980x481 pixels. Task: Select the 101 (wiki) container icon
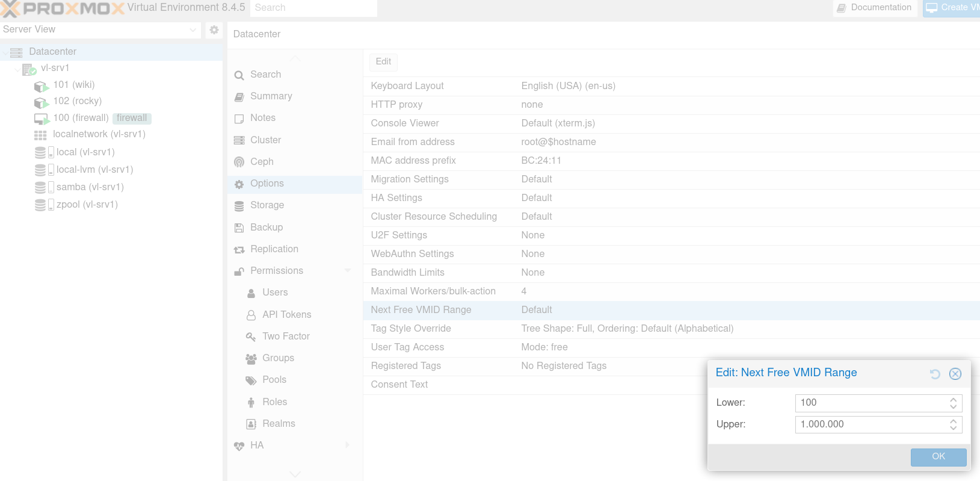click(40, 85)
